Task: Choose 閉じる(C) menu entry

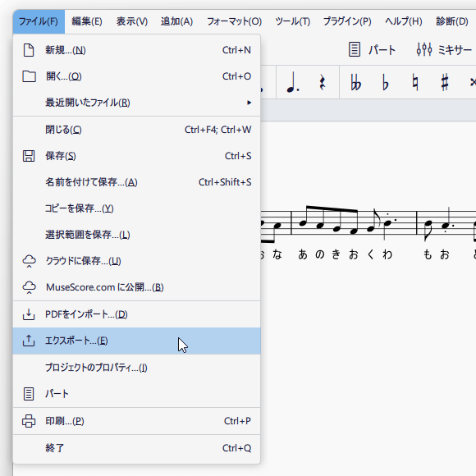Action: point(136,130)
